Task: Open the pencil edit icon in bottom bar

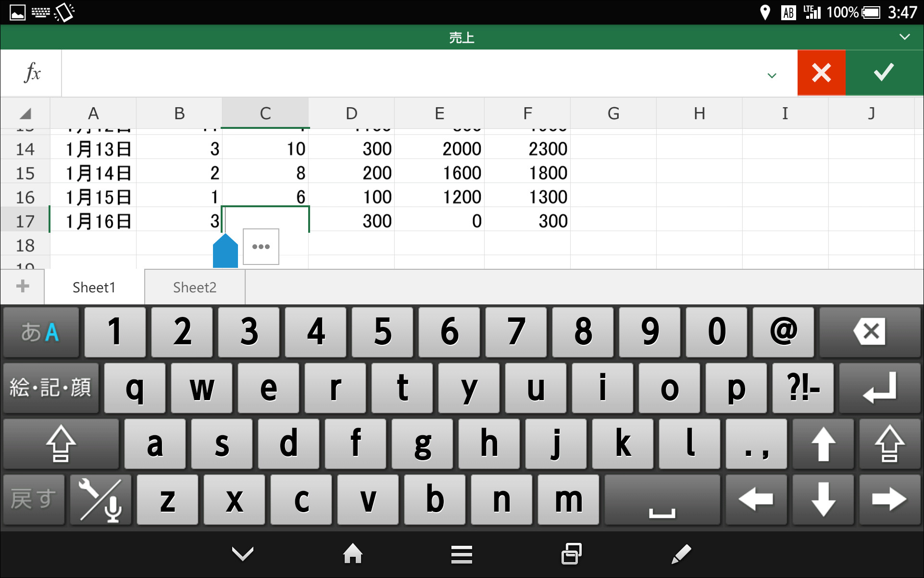Action: pyautogui.click(x=681, y=554)
